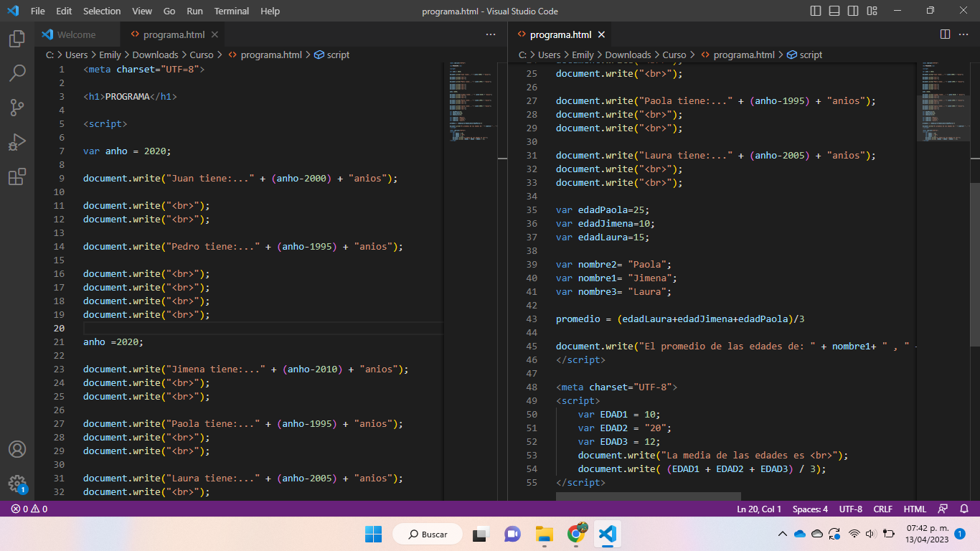
Task: Open the Accounts menu in activity bar
Action: point(17,449)
